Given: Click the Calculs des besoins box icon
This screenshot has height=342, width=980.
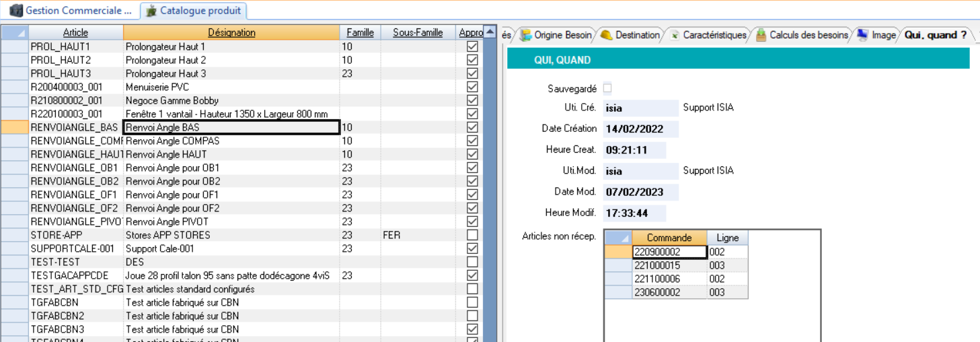Looking at the screenshot, I should [x=761, y=35].
